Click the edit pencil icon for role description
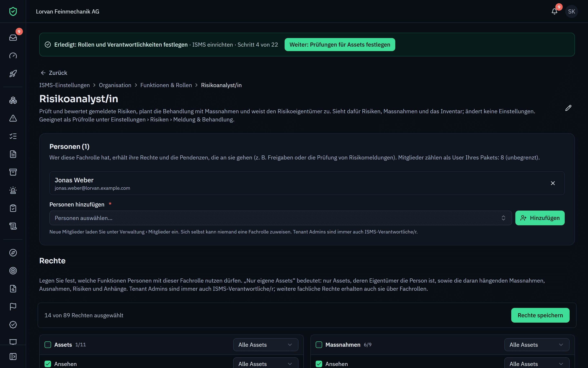This screenshot has width=588, height=368. tap(568, 108)
